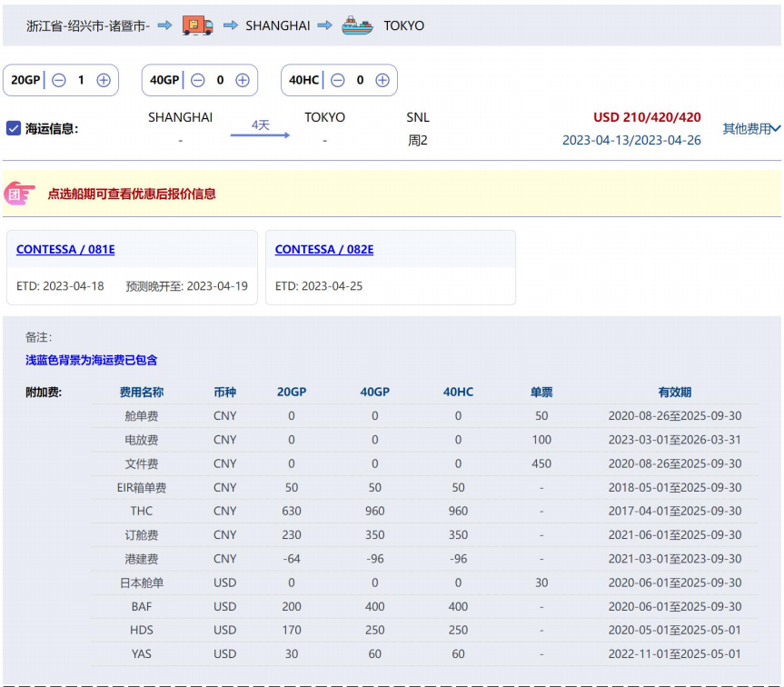This screenshot has height=687, width=784.
Task: Click the USD 210/420/420 price
Action: (x=647, y=117)
